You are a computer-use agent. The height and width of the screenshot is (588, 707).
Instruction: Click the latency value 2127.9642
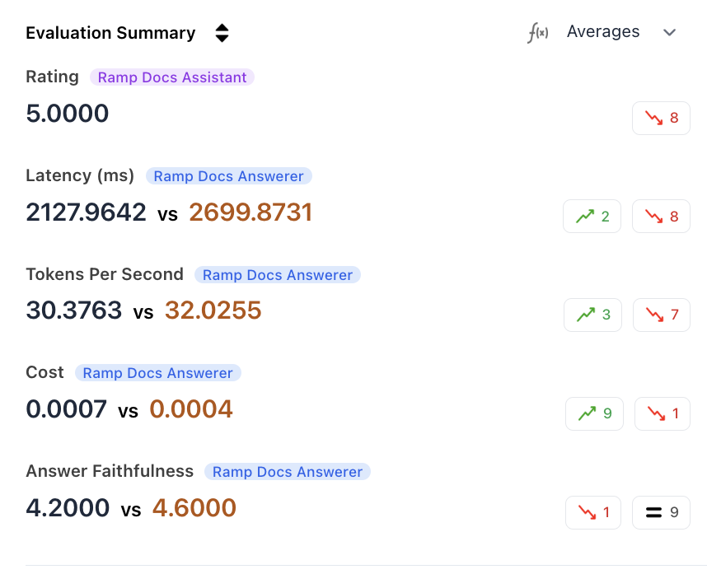[x=86, y=212]
